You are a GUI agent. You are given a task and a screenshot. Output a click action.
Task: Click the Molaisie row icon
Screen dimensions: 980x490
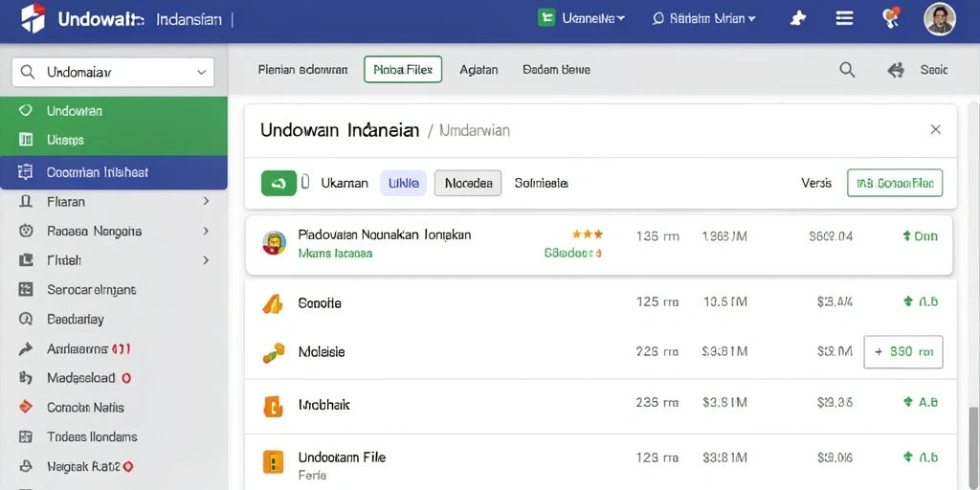click(273, 352)
